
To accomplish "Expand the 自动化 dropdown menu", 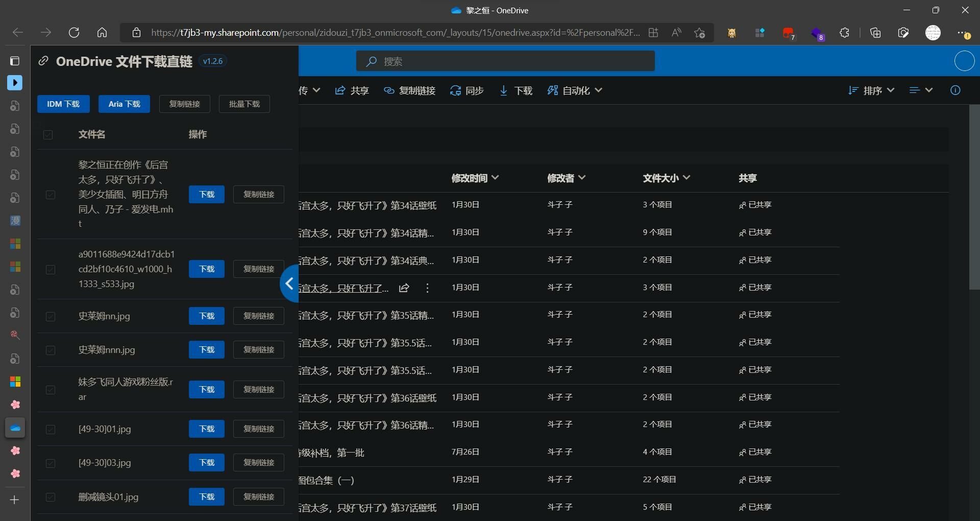I will [x=575, y=90].
